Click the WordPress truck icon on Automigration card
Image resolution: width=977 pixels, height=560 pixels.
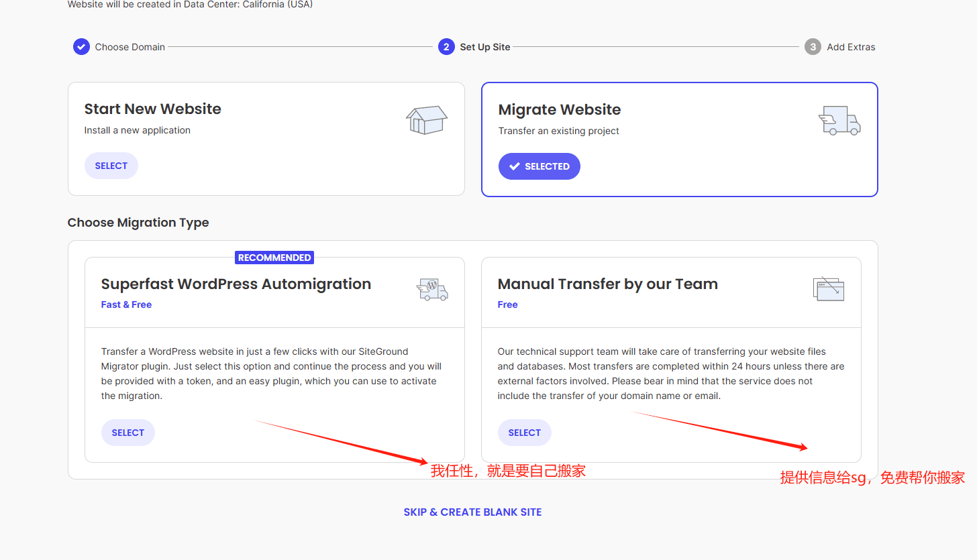432,289
